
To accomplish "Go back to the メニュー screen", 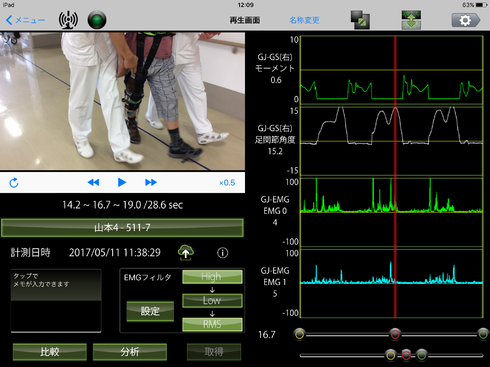I will click(x=25, y=20).
